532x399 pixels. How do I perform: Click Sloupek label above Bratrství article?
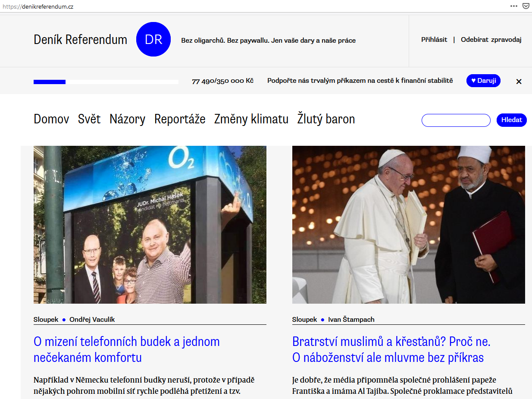pos(304,320)
